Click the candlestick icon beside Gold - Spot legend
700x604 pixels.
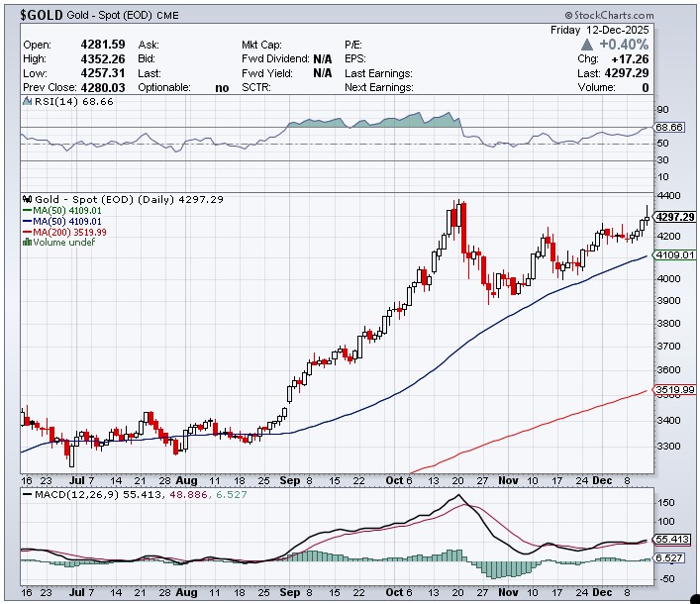pyautogui.click(x=26, y=199)
